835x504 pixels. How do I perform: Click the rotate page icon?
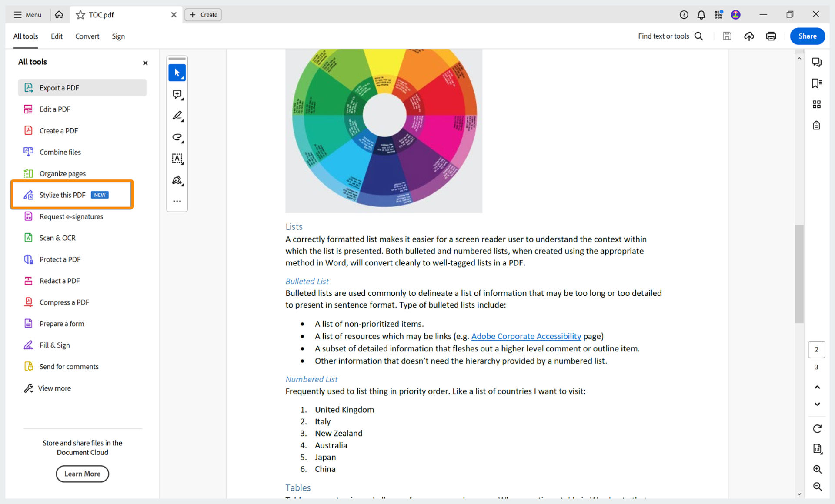click(817, 429)
